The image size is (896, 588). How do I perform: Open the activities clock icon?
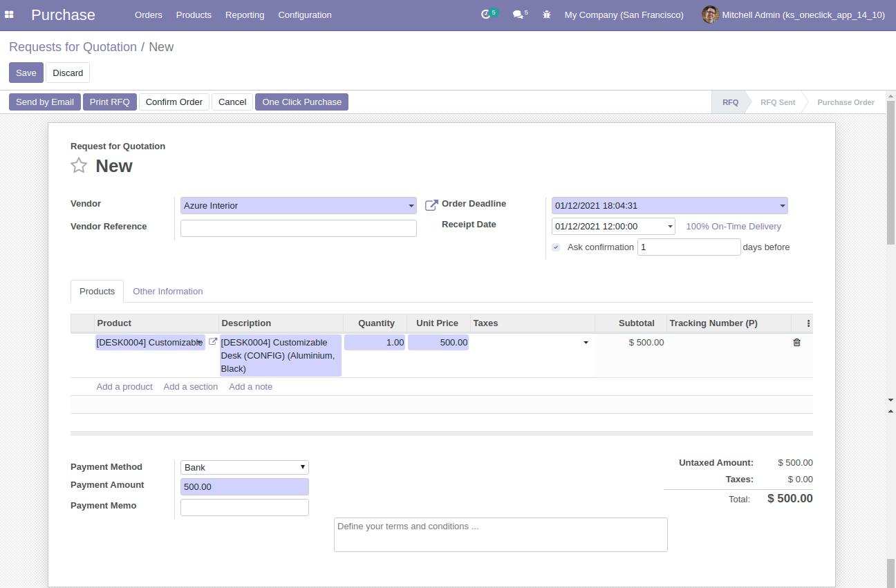(486, 15)
